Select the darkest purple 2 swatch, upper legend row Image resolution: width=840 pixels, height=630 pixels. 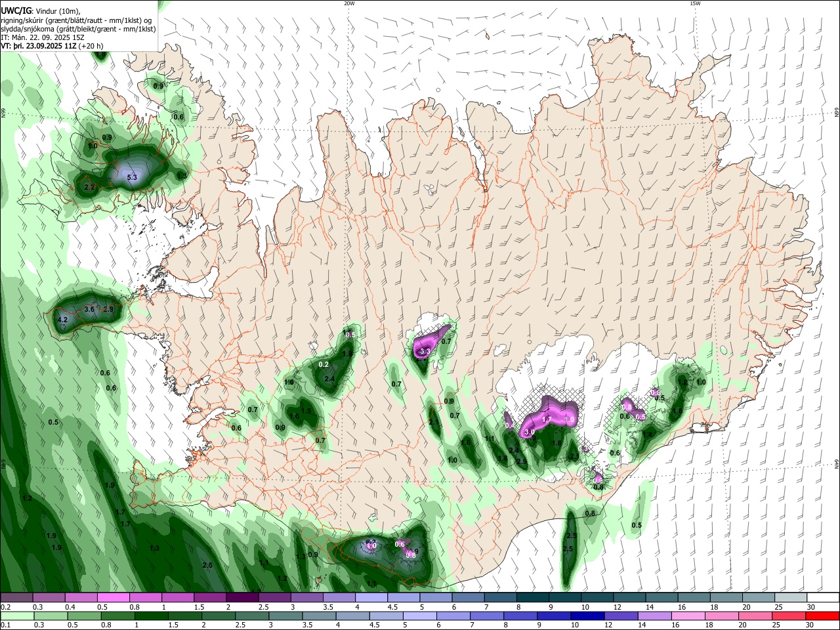243,598
